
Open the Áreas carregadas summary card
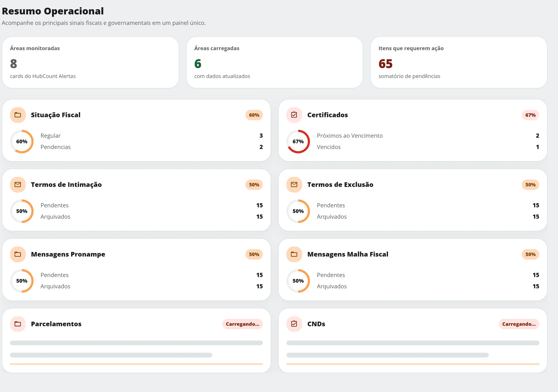coord(275,62)
